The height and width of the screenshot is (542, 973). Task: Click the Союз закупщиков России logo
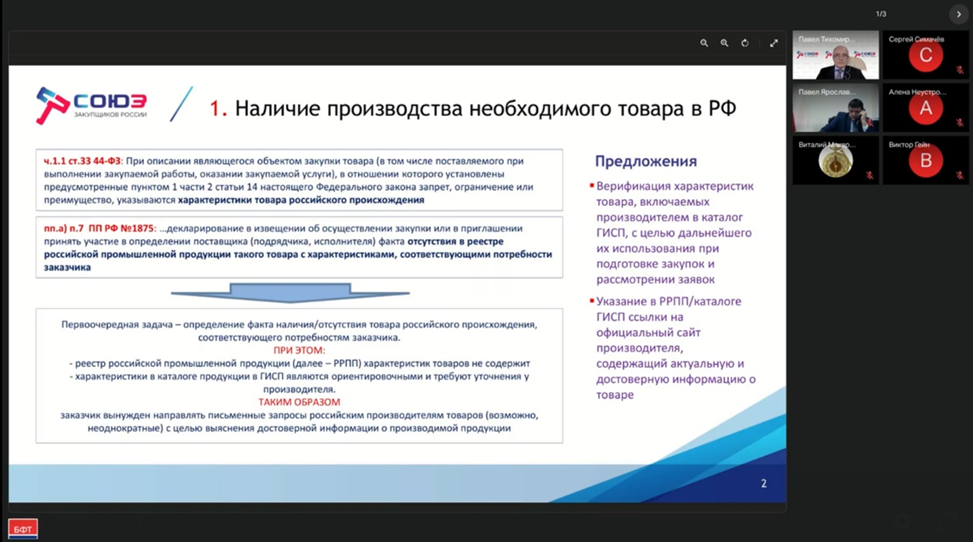click(91, 106)
